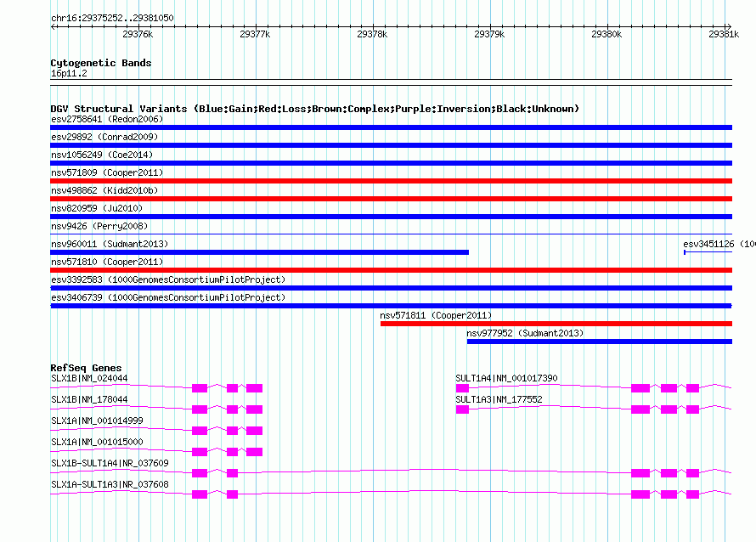Open variant nsv977952 (Sudmant2013) label

[525, 333]
